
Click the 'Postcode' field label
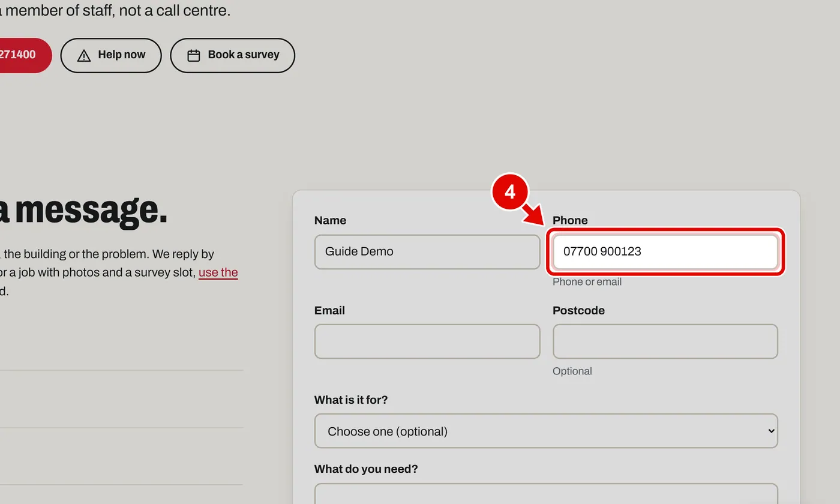tap(578, 311)
